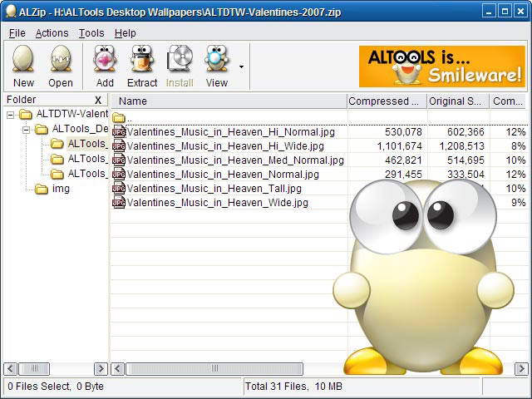
Task: Select Valentines_Music_in_Heaven_Tall.jpg
Action: [x=214, y=189]
